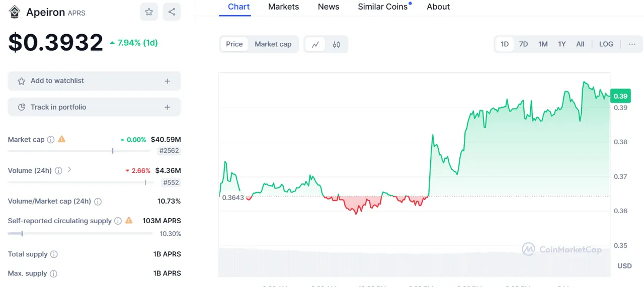Select Price chart mode
The image size is (644, 287).
(234, 44)
